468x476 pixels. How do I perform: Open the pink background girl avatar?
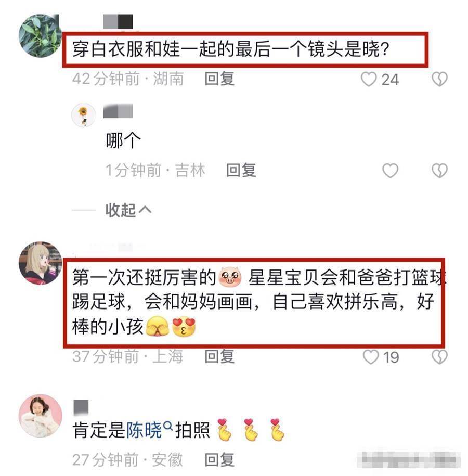point(40,416)
